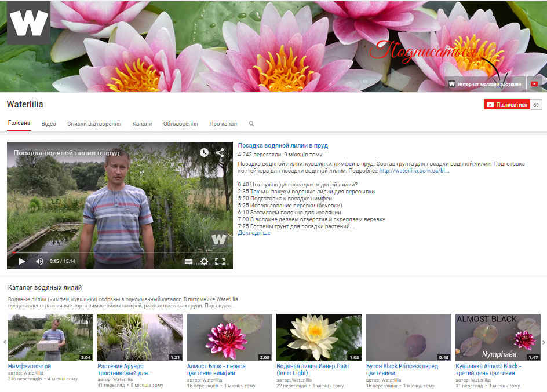Image resolution: width=547 pixels, height=392 pixels.
Task: Click the Waterlilia W channel avatar
Action: [x=28, y=23]
